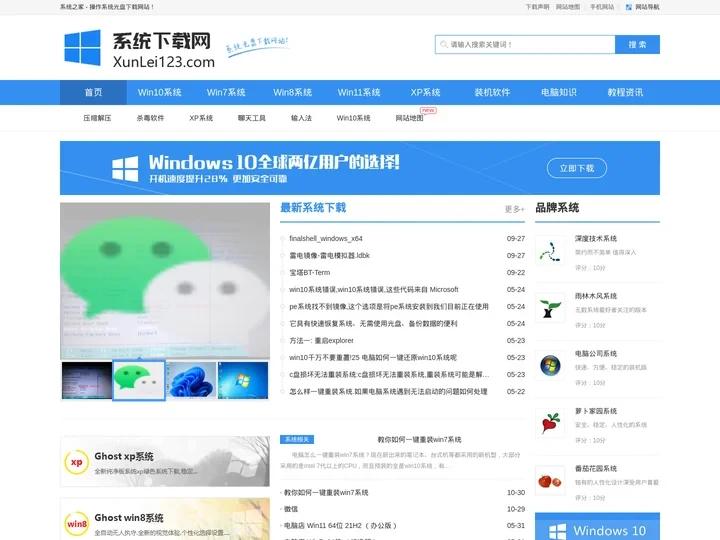
Task: Open the 教程资讯 nav tab
Action: (625, 92)
